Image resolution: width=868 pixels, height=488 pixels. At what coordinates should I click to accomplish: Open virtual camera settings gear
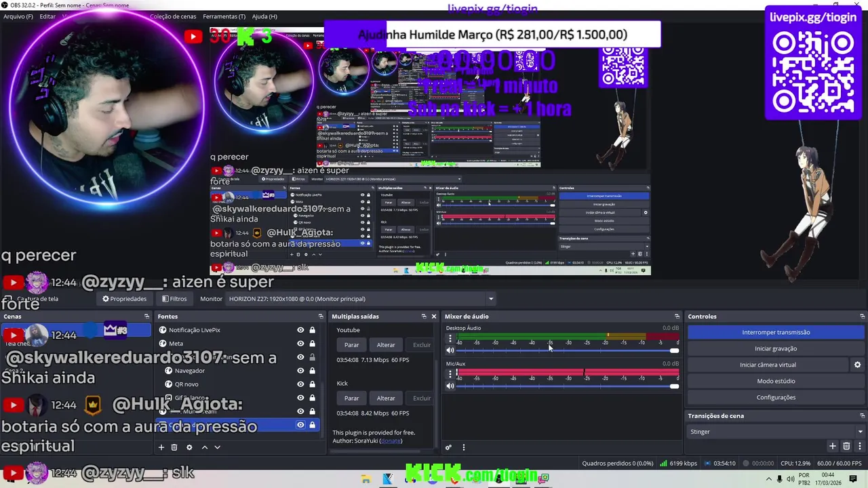coord(857,365)
